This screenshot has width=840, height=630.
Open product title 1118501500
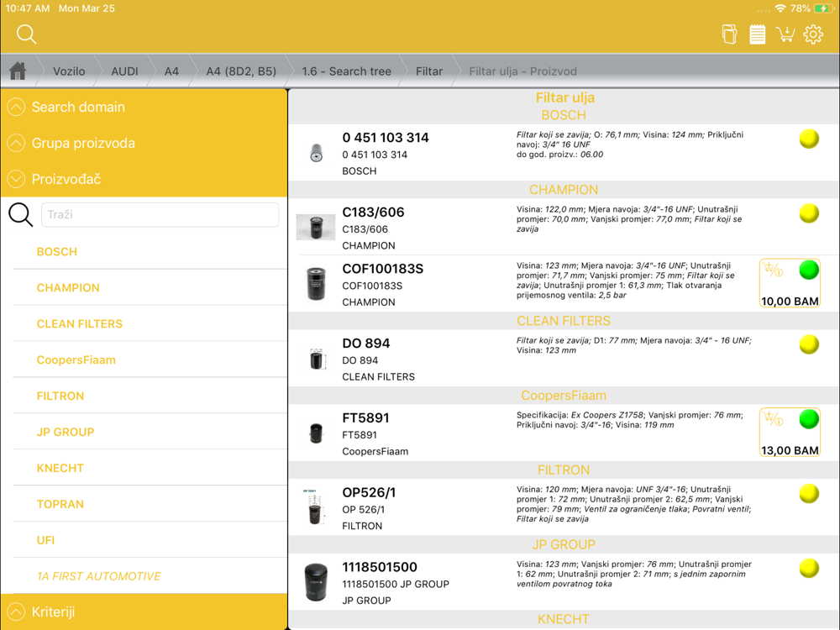point(380,567)
